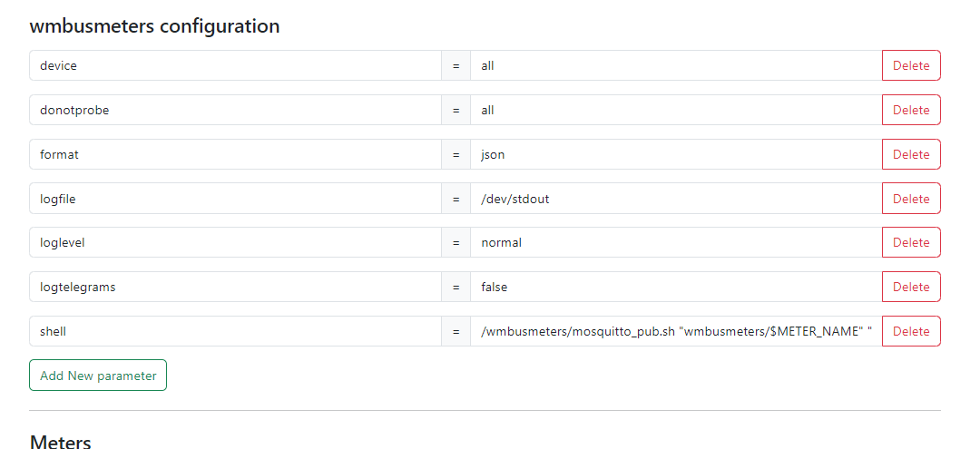Delete the shell parameter
This screenshot has height=449, width=980.
point(911,331)
